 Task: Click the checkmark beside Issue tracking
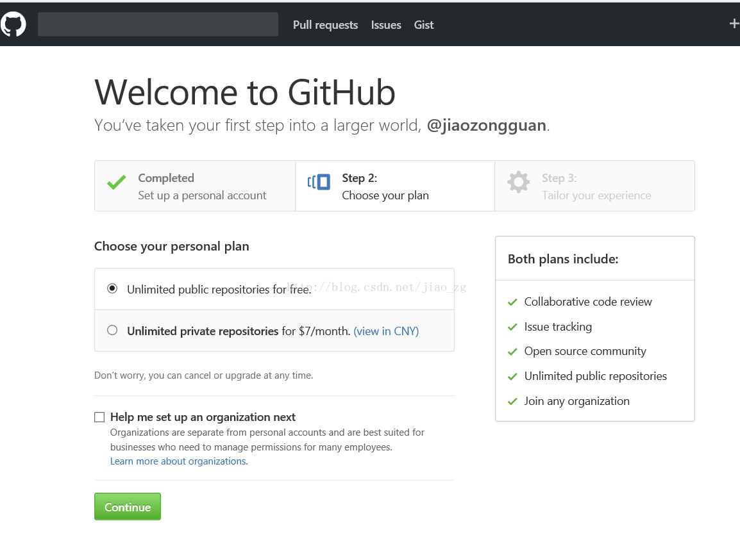click(x=512, y=327)
